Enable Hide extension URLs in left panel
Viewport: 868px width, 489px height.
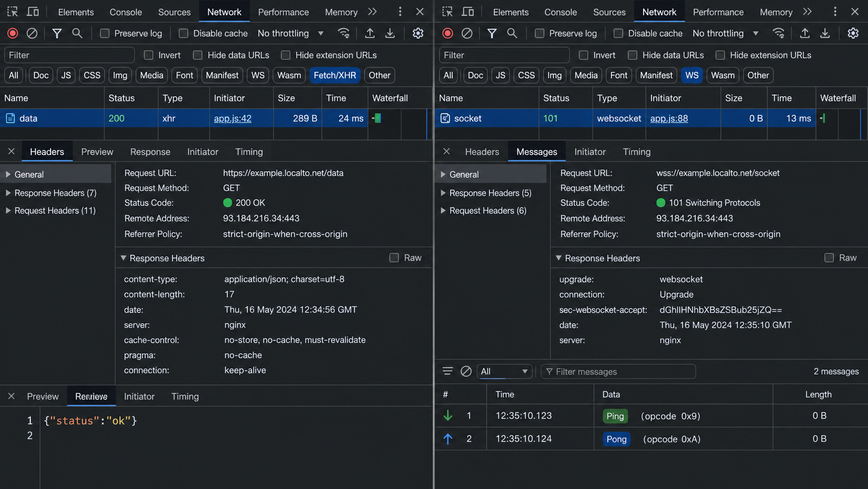pyautogui.click(x=286, y=55)
